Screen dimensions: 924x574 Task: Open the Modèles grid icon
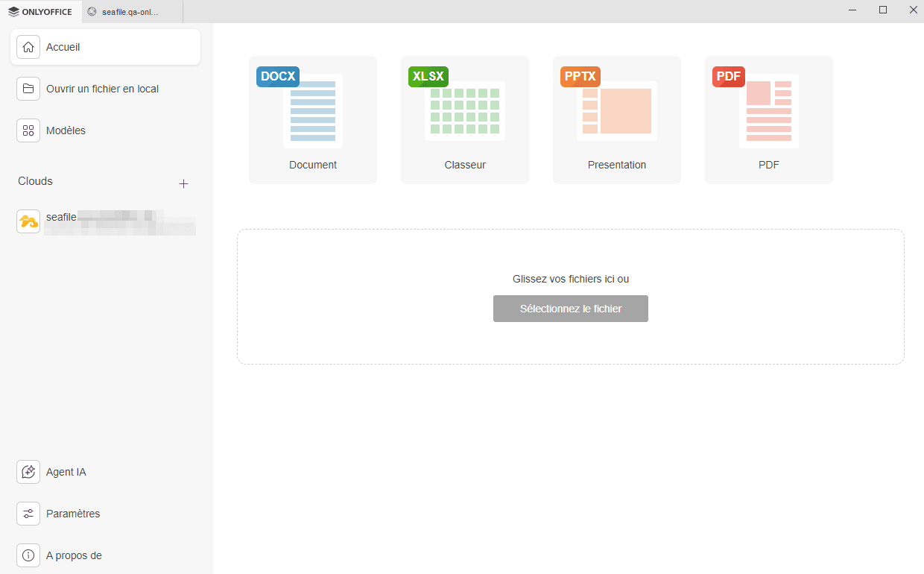click(x=28, y=130)
